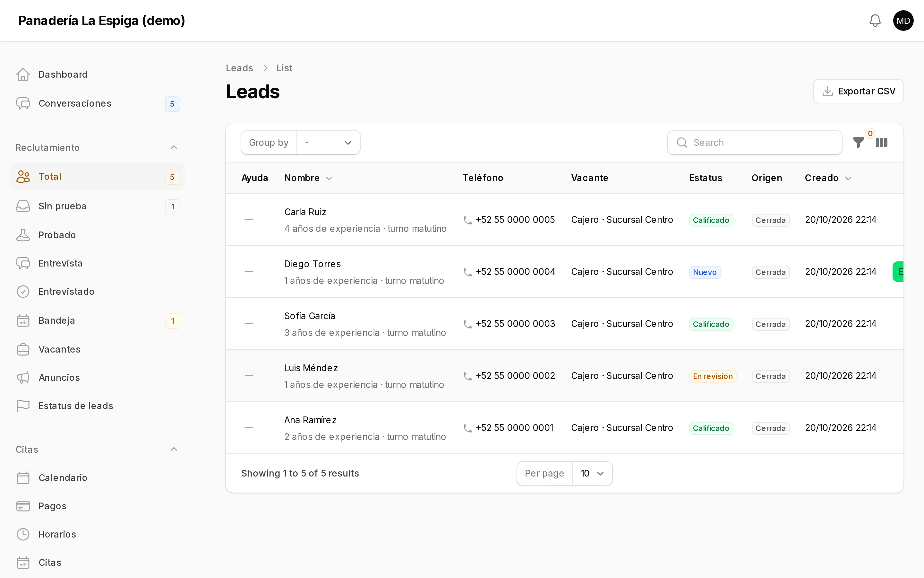Click En revisión status for Luis Méndez

pyautogui.click(x=713, y=376)
